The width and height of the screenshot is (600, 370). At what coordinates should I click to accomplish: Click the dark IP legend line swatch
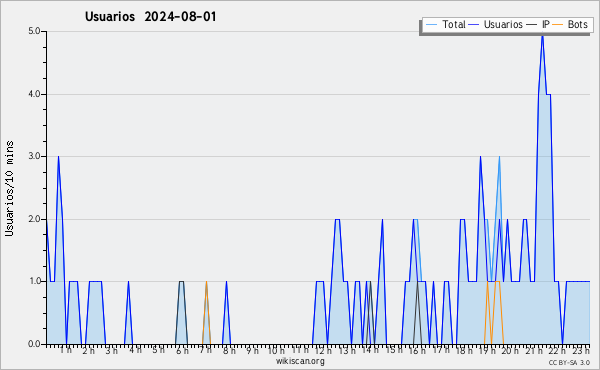(532, 25)
